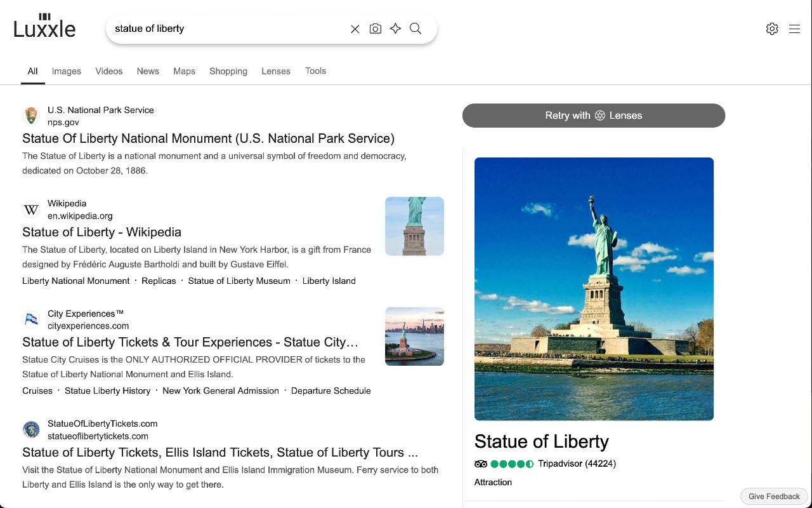The image size is (812, 508).
Task: Click the Liberty Island sitelink
Action: (329, 281)
